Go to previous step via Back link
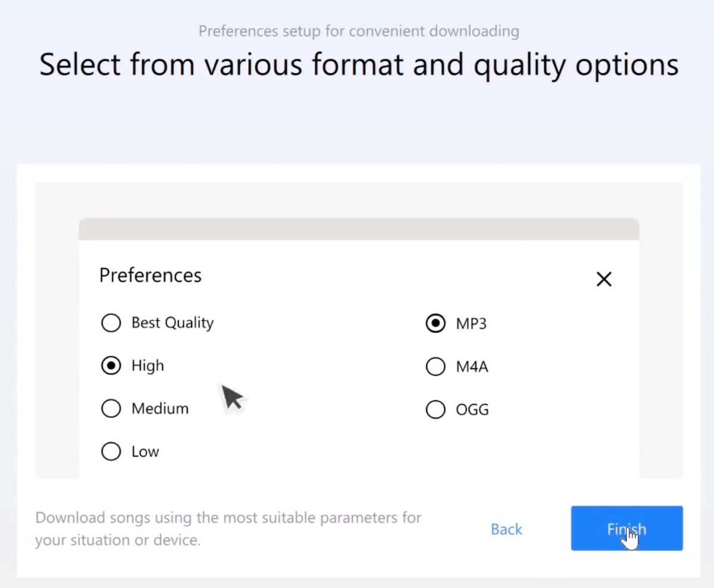This screenshot has width=714, height=588. 506,529
